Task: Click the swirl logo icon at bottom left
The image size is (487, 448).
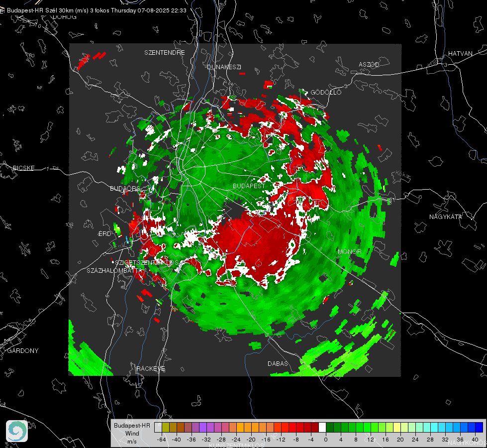Action: coord(17,431)
